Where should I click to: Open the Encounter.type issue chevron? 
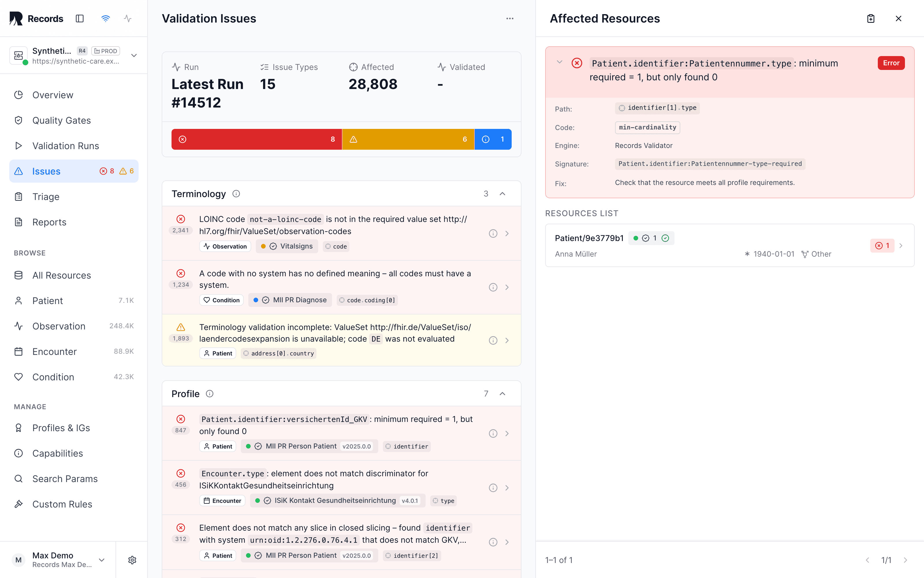[507, 488]
